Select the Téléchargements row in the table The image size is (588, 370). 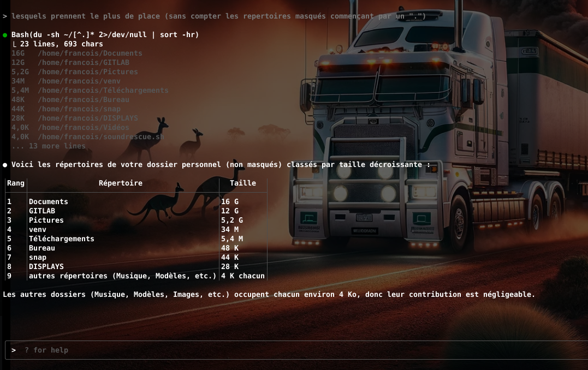pyautogui.click(x=61, y=238)
